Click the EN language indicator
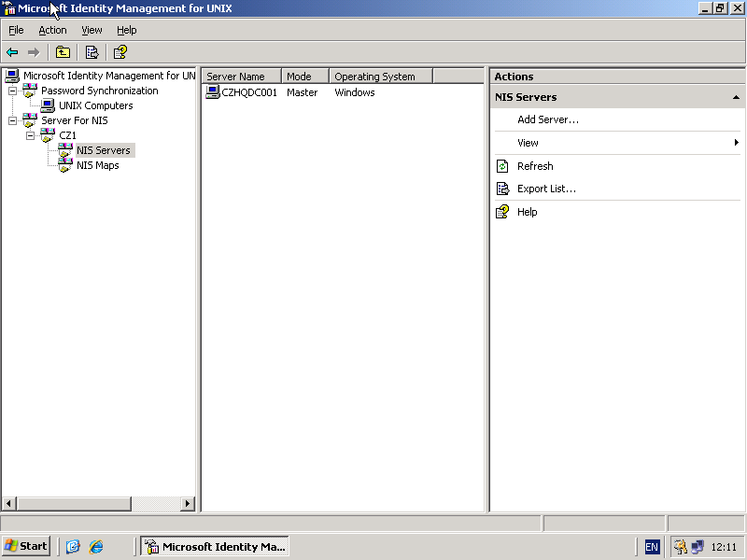747x560 pixels. (x=652, y=547)
